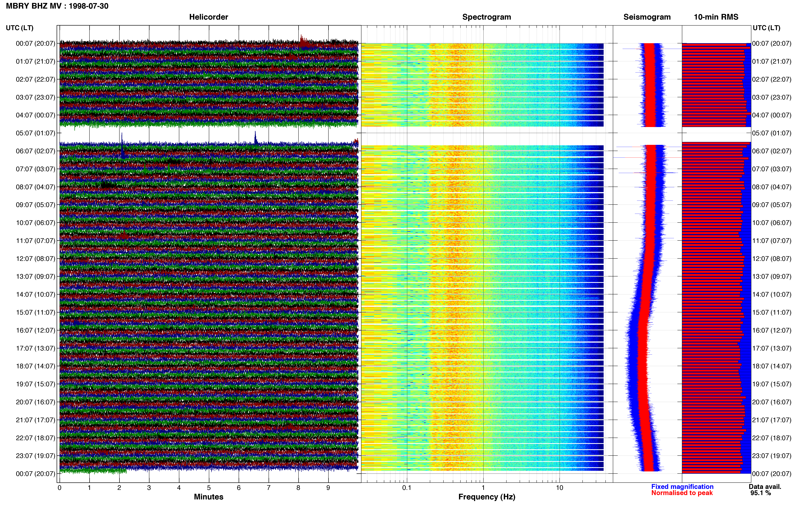Click the right '21:07 (17:07)' time label
812x508 pixels.
[x=772, y=420]
